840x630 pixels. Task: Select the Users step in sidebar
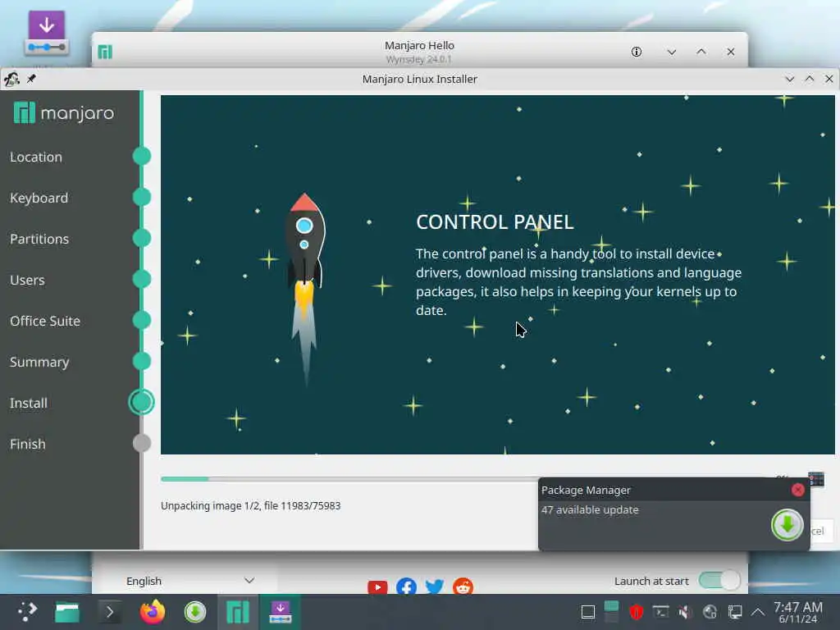pyautogui.click(x=27, y=280)
